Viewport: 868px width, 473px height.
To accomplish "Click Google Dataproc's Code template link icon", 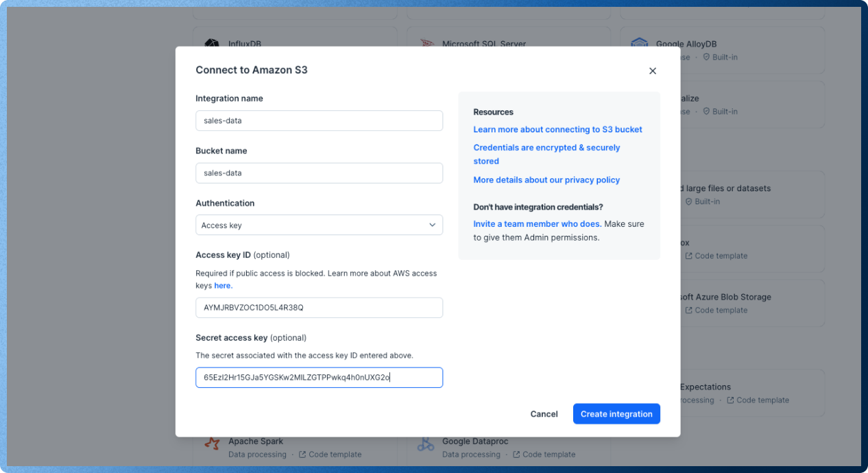I will (x=516, y=454).
